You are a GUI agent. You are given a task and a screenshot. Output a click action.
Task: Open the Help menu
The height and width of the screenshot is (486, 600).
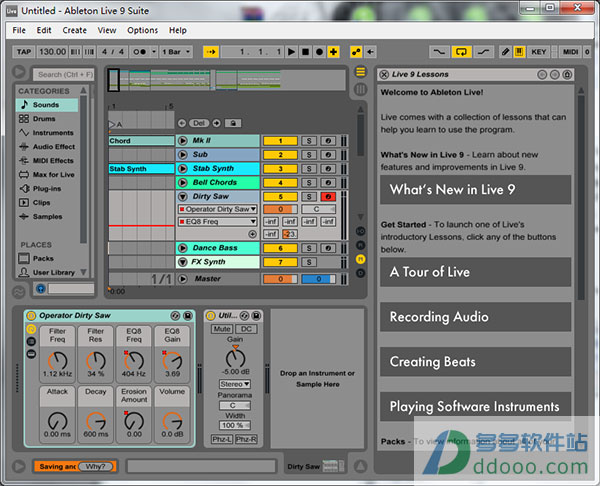point(178,30)
